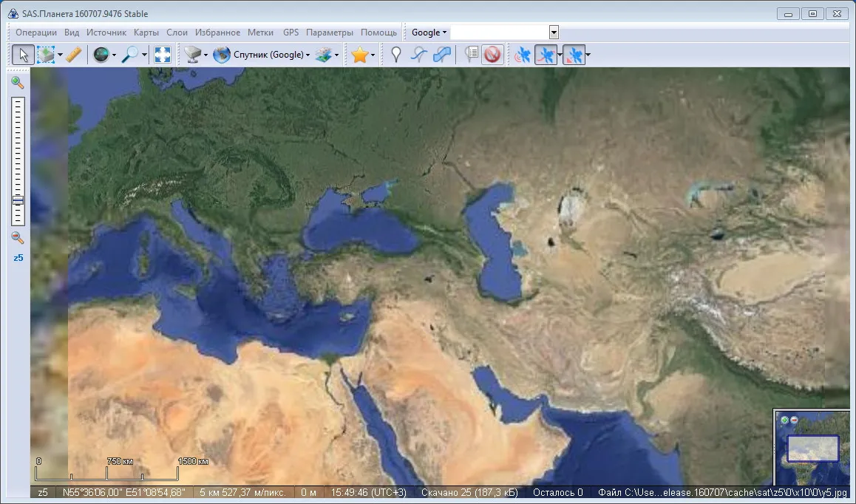Open the Параметры menu
856x504 pixels.
330,33
